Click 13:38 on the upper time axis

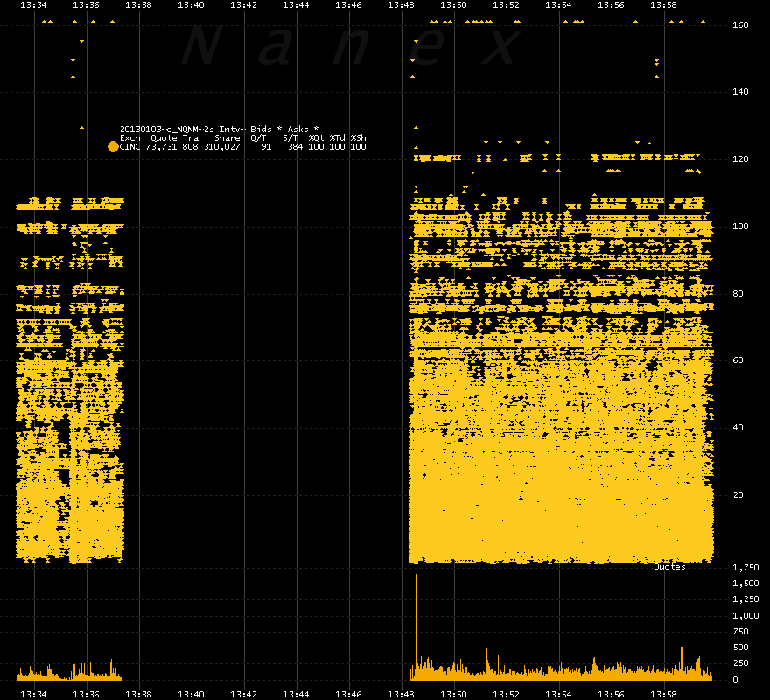coord(138,5)
